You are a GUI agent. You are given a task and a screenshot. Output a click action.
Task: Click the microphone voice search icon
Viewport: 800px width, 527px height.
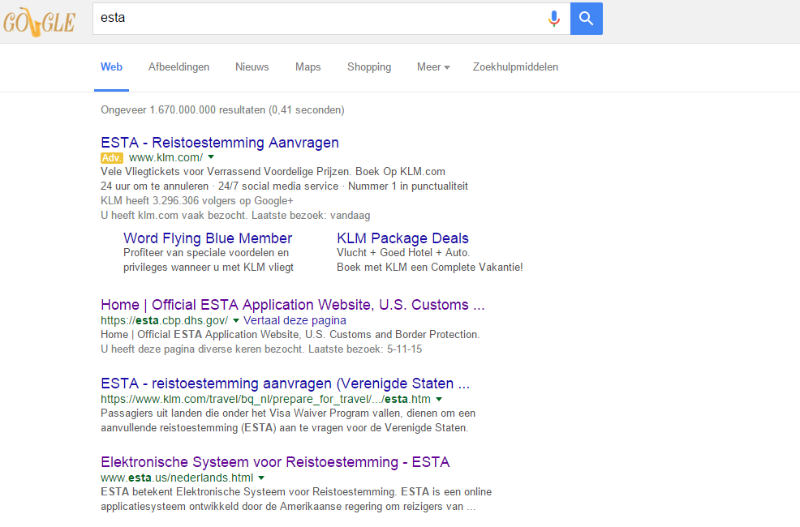(x=553, y=18)
